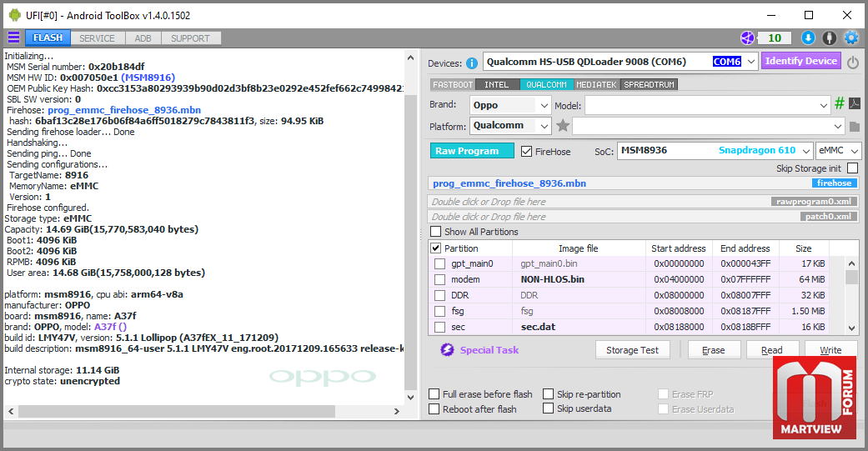Open the Special Task link

(x=489, y=350)
